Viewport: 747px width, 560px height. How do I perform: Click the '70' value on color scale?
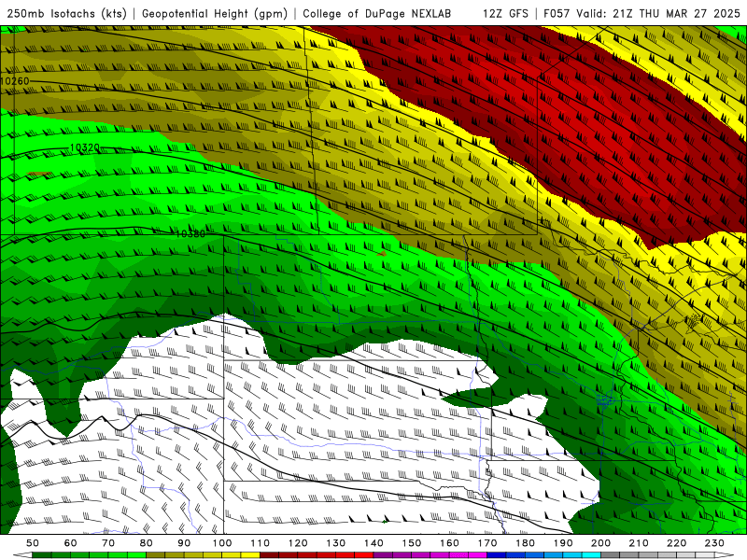click(x=108, y=543)
